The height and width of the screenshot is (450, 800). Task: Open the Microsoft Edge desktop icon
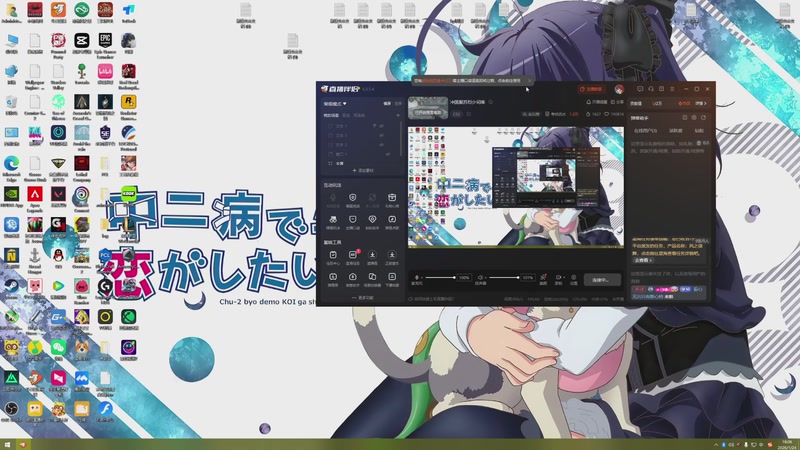11,167
